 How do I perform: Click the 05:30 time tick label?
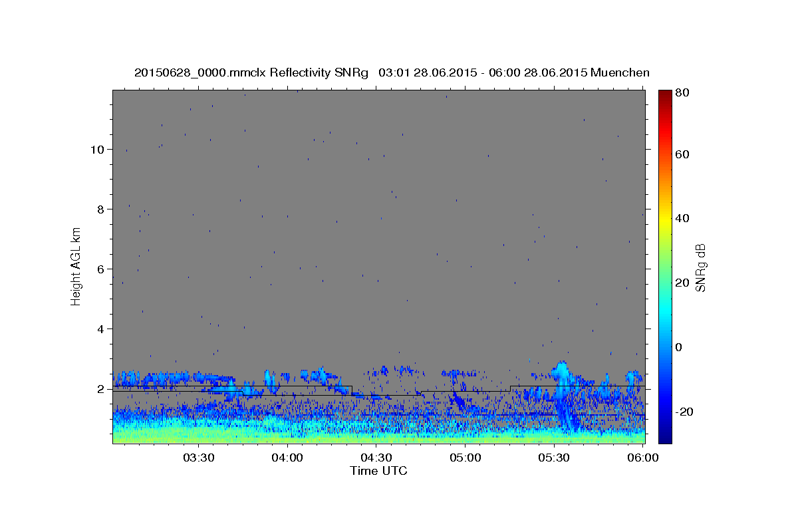tap(554, 458)
